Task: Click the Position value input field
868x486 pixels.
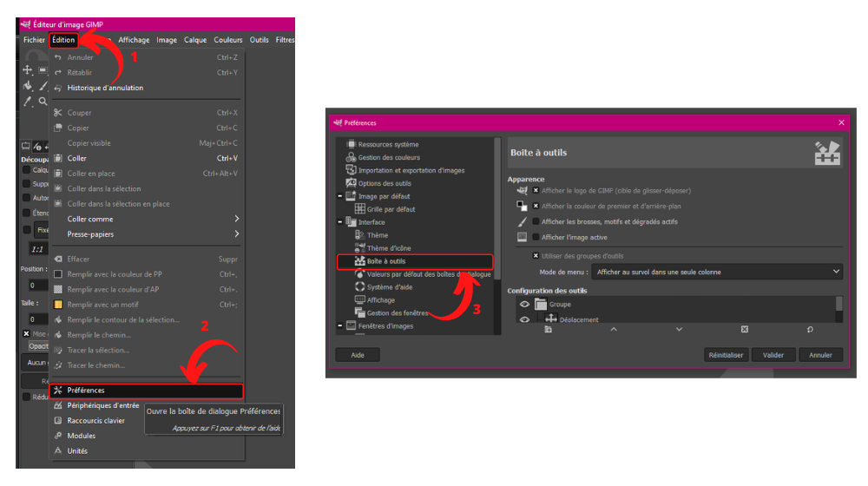Action: [x=38, y=286]
